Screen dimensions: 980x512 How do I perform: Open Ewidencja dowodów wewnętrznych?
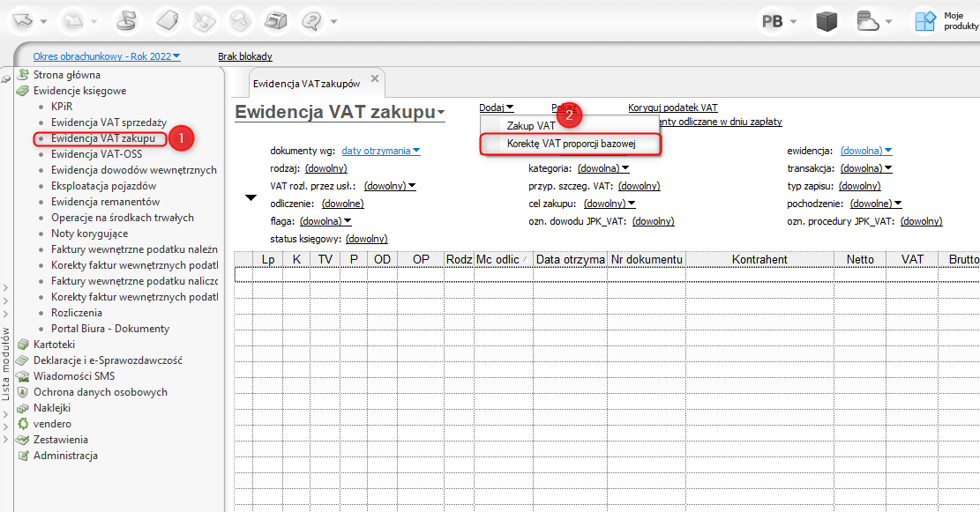[x=134, y=170]
